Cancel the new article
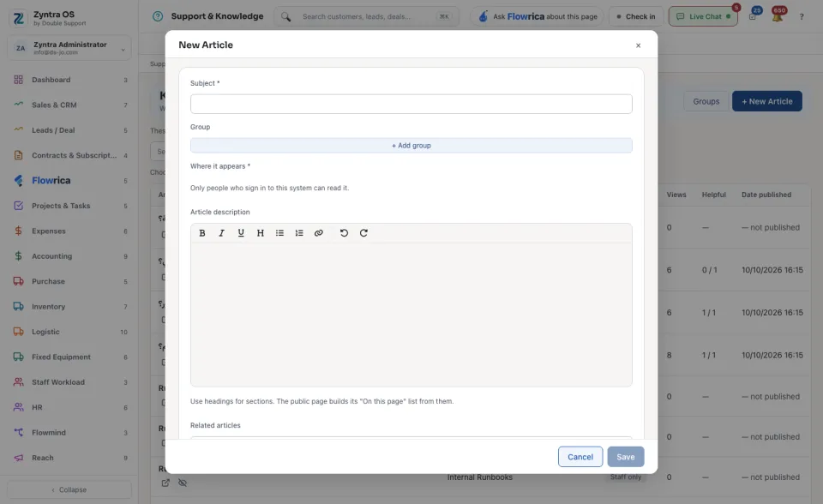 coord(580,457)
